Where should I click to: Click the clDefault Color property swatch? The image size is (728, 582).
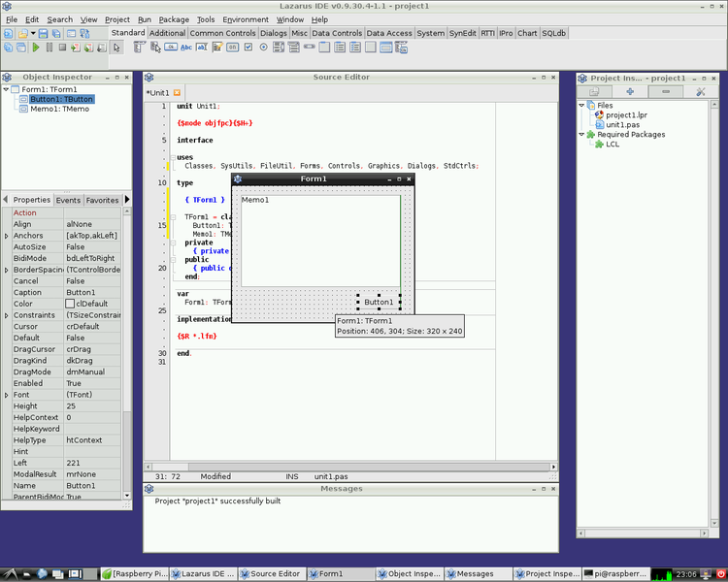[x=70, y=304]
